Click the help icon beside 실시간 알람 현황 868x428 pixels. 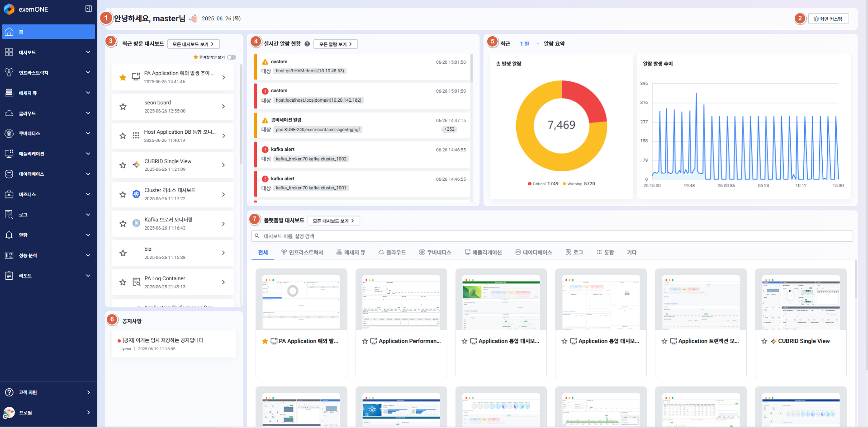pyautogui.click(x=307, y=44)
